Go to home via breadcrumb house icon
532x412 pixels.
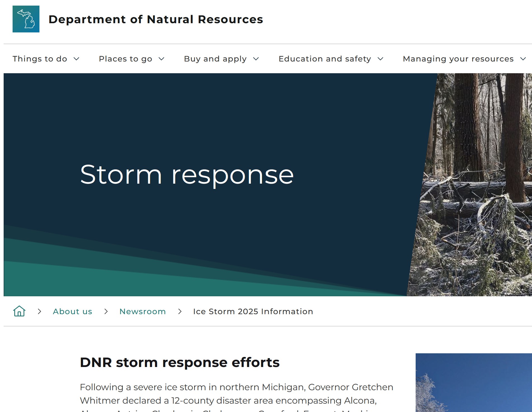tap(19, 311)
